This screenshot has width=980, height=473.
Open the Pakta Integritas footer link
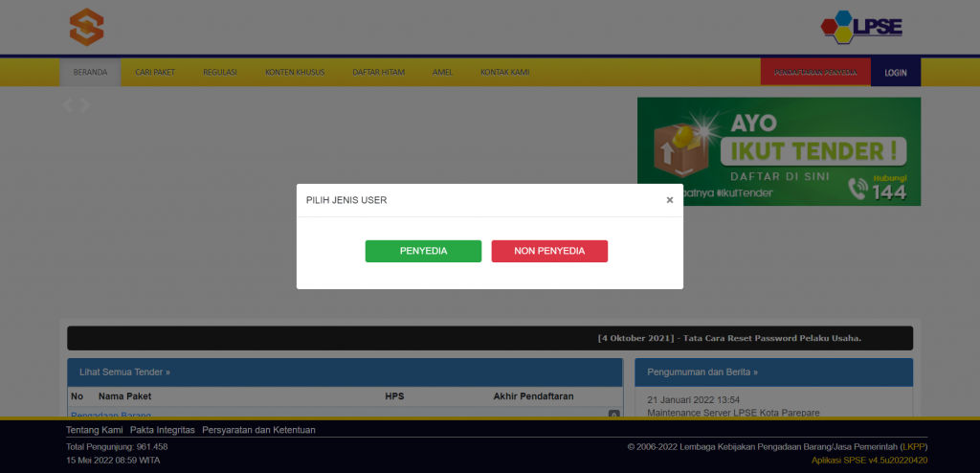(x=163, y=430)
